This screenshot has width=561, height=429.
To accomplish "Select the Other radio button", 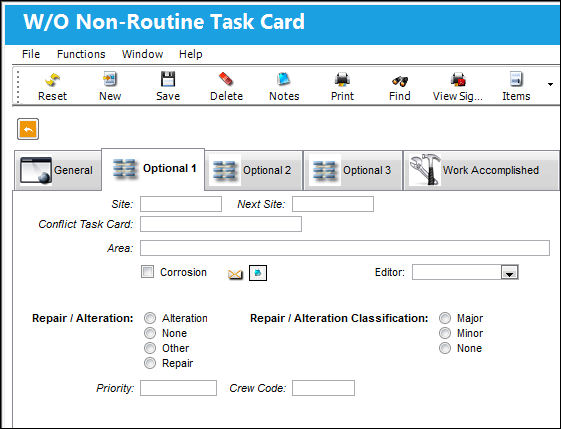I will [150, 348].
